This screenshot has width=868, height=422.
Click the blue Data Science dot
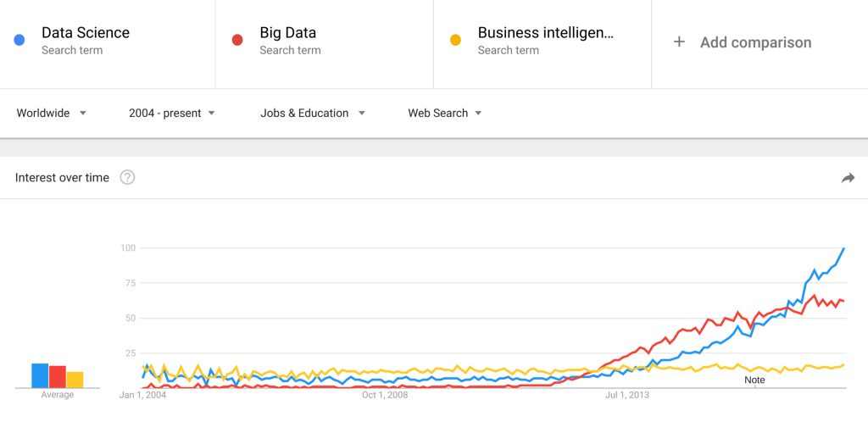pyautogui.click(x=19, y=40)
